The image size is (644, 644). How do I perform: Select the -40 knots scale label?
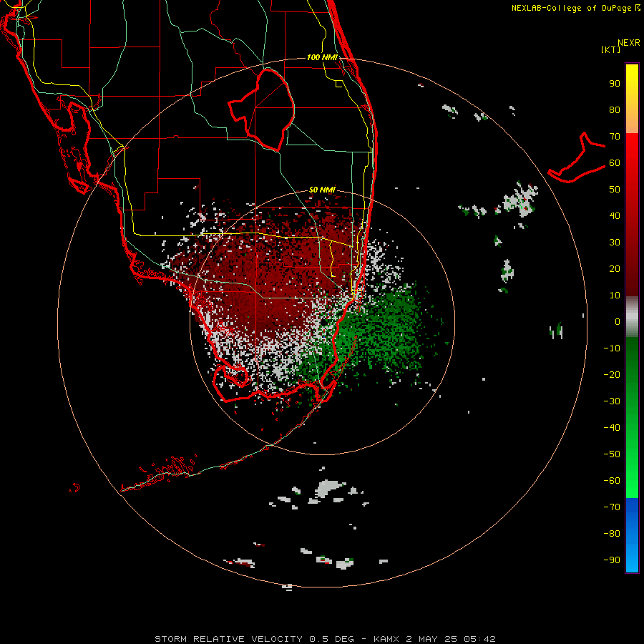[612, 428]
